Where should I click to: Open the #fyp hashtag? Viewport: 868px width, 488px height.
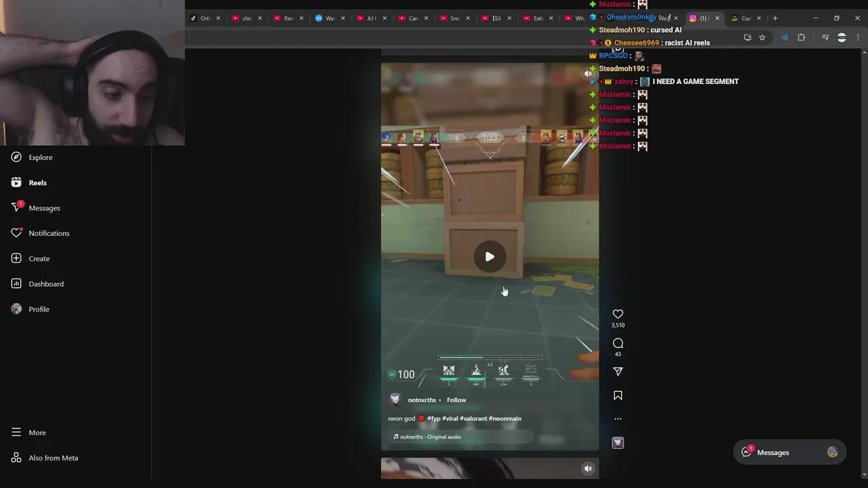pyautogui.click(x=434, y=419)
